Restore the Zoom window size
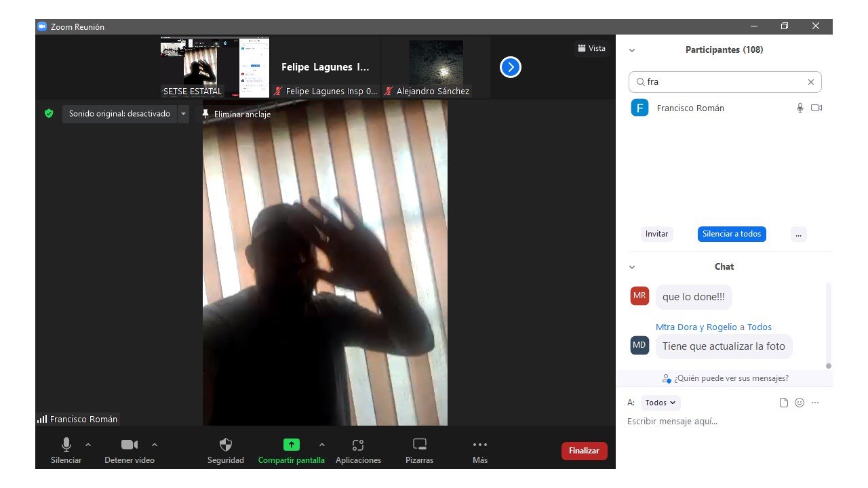Viewport: 868px width, 488px height. tap(785, 26)
